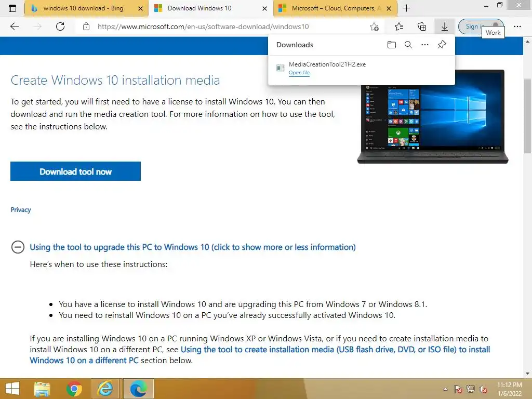The width and height of the screenshot is (532, 399).
Task: Click the Downloads panel title
Action: tap(295, 45)
